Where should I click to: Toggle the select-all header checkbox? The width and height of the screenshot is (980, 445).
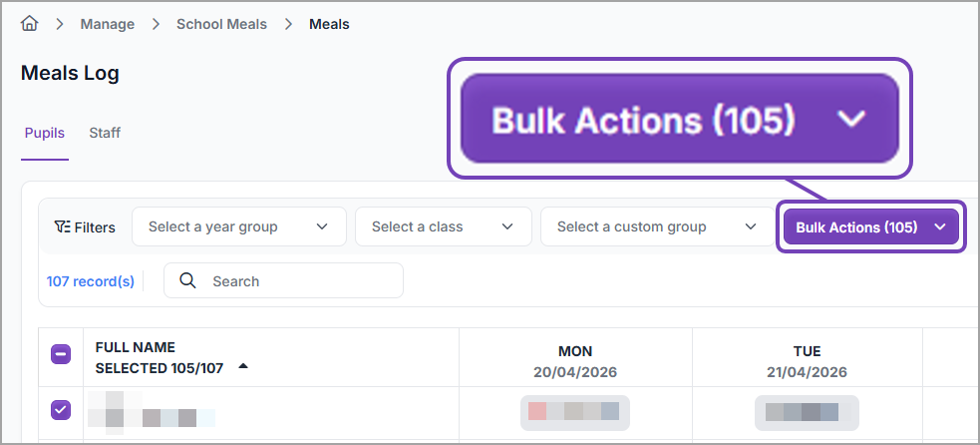pos(61,354)
